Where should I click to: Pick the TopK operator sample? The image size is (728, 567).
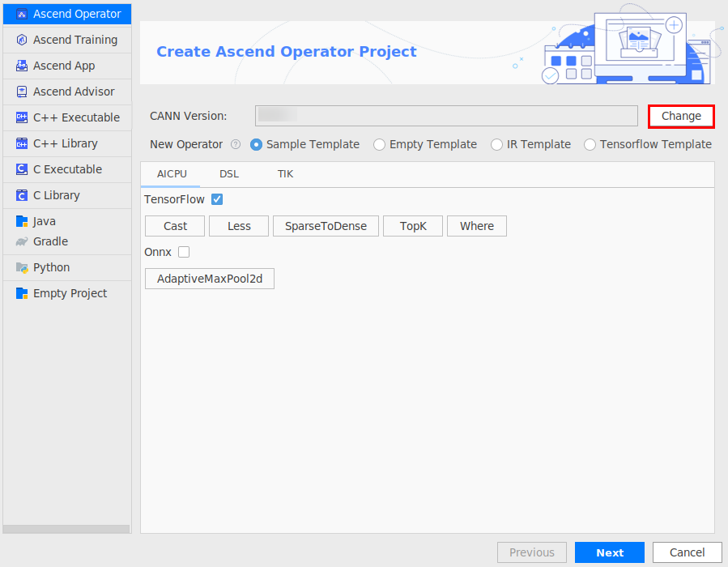click(413, 226)
